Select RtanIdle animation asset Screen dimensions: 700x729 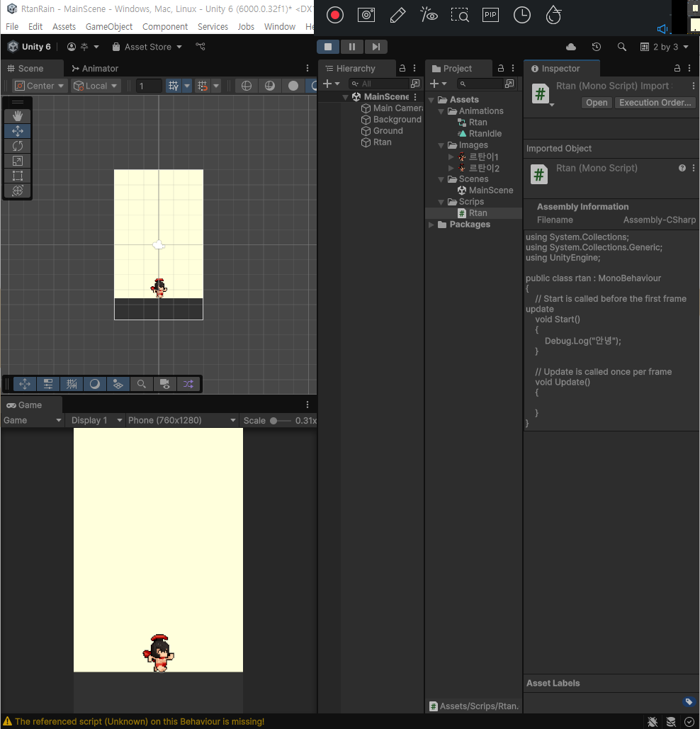point(485,134)
